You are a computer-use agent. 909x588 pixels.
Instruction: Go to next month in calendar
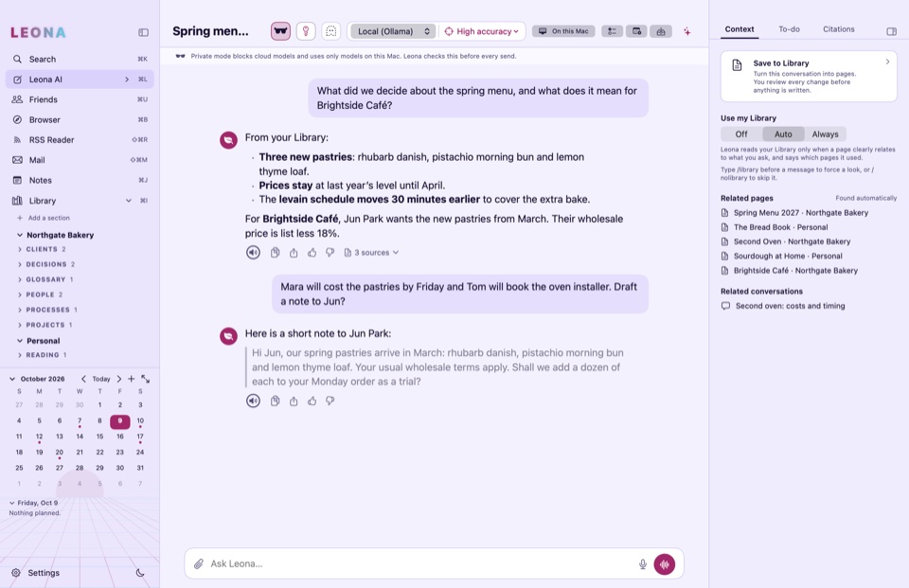[x=119, y=379]
